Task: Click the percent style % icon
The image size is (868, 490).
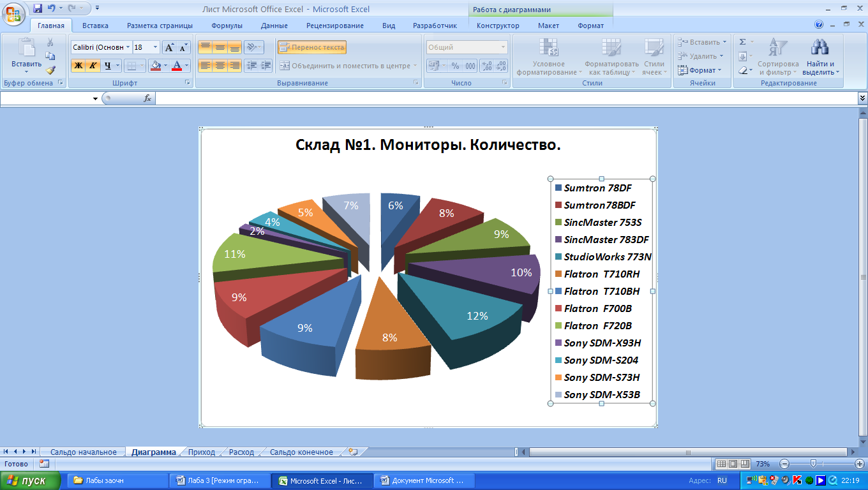Action: pyautogui.click(x=455, y=65)
